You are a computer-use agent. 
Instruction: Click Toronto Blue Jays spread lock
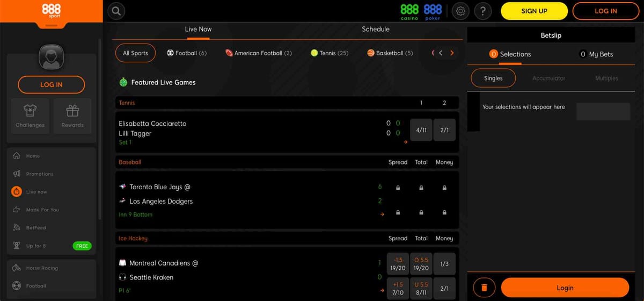pyautogui.click(x=398, y=188)
